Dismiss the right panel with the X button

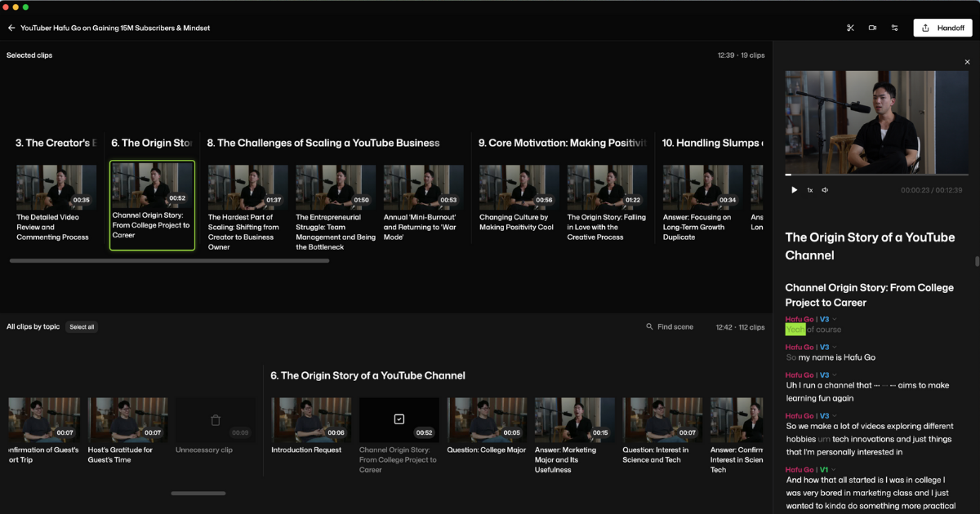coord(967,61)
